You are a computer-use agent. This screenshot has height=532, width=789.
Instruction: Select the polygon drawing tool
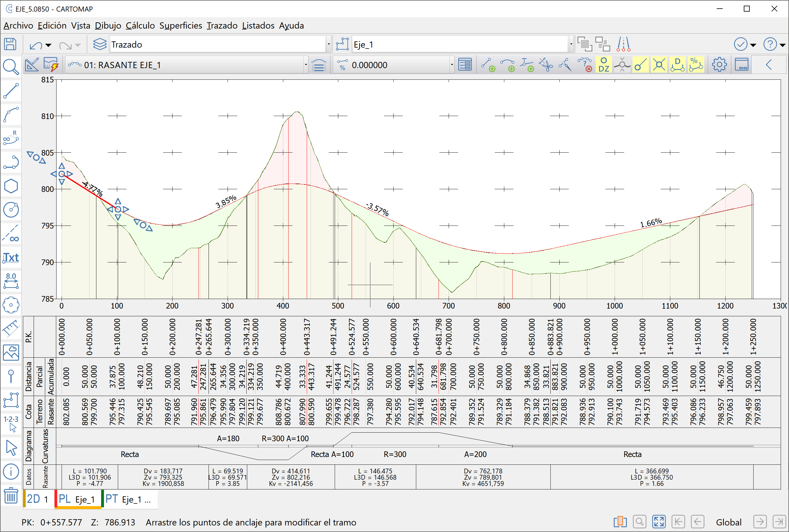point(11,186)
